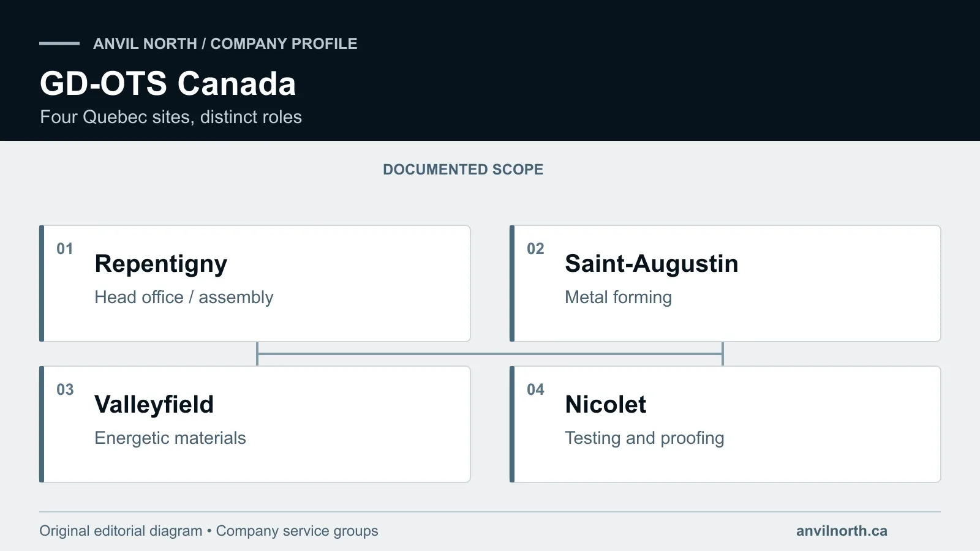This screenshot has height=551, width=980.
Task: Click the 'ANVIL NORTH / COMPANY PROFILE' header label
Action: pos(225,43)
